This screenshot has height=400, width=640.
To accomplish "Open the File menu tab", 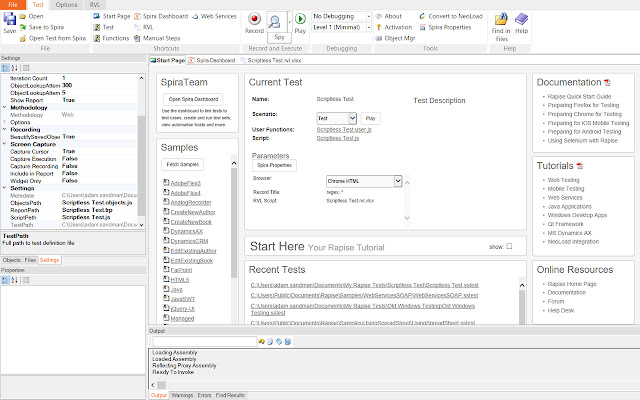I will 13,5.
